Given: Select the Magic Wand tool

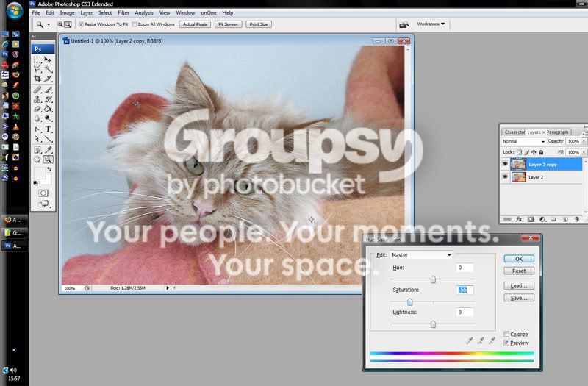Looking at the screenshot, I should (48, 69).
